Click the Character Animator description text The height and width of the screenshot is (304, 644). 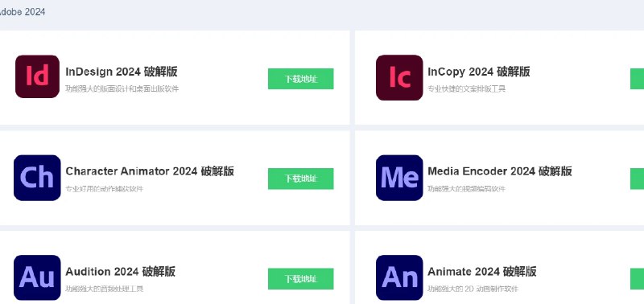(105, 189)
